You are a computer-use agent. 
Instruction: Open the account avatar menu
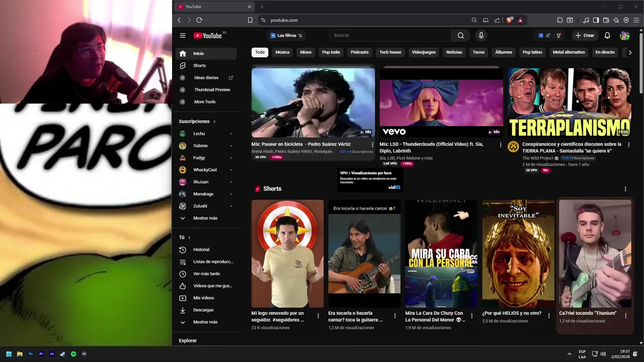click(624, 35)
